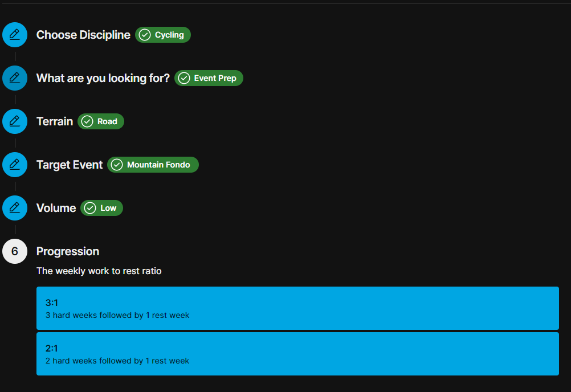
Task: Click the Mountain Fondo chip
Action: [153, 165]
